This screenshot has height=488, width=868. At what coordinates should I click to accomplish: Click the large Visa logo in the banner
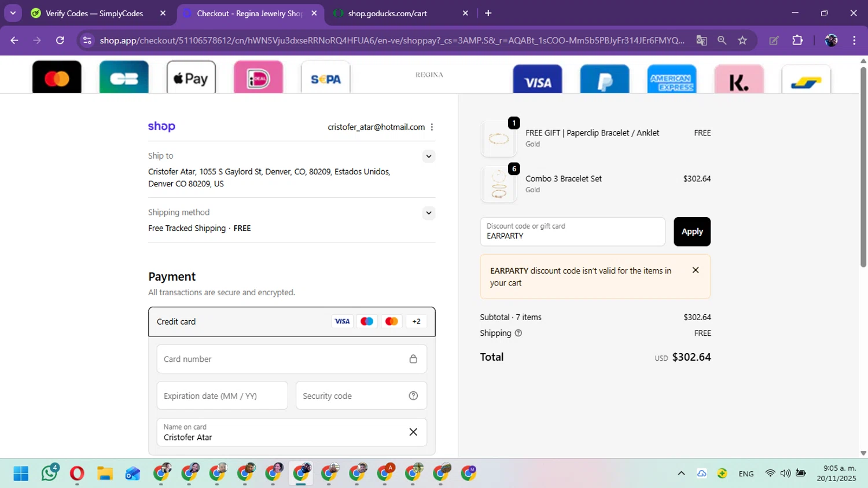click(x=538, y=79)
